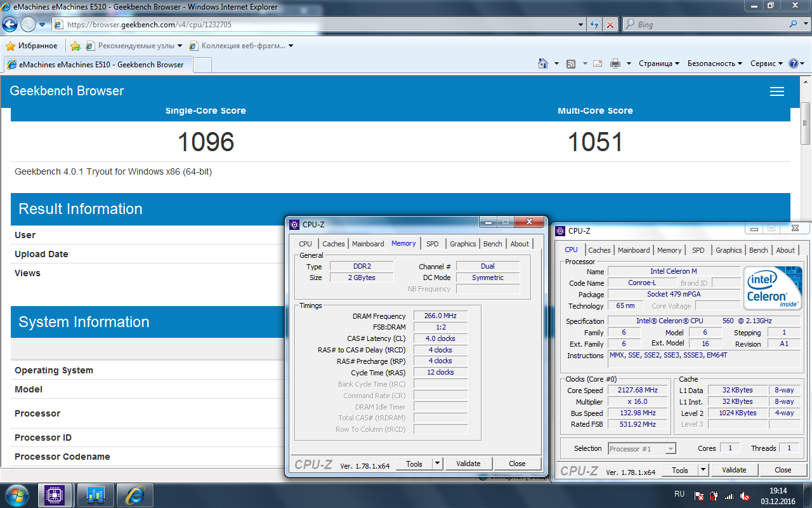Expand Tools dropdown arrow in right CPU-Z window
812x508 pixels.
[703, 470]
